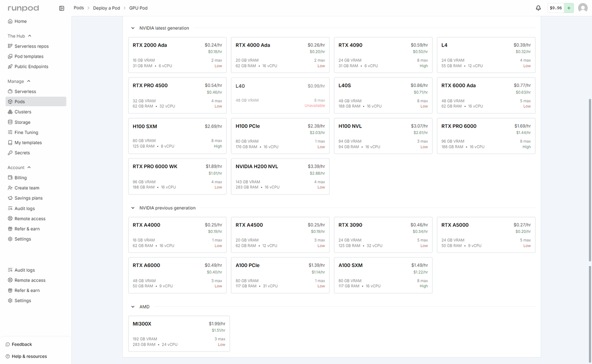
Task: Choose the A100 PCIe card
Action: tap(280, 275)
